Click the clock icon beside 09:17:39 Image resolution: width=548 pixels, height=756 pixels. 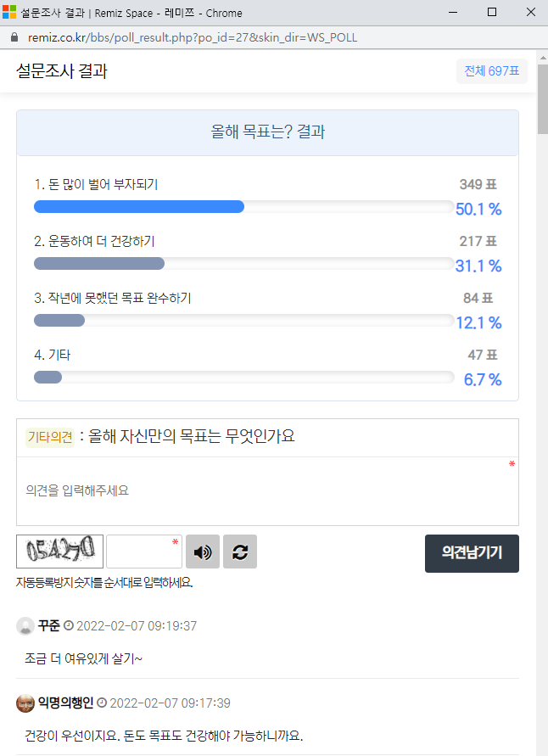(x=103, y=703)
